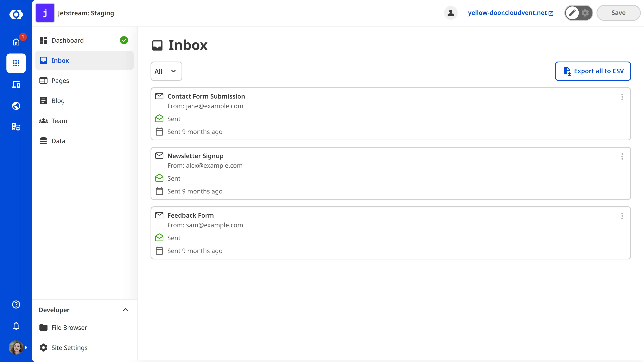Open Blog in the site navigation
This screenshot has height=362, width=644.
pyautogui.click(x=85, y=101)
